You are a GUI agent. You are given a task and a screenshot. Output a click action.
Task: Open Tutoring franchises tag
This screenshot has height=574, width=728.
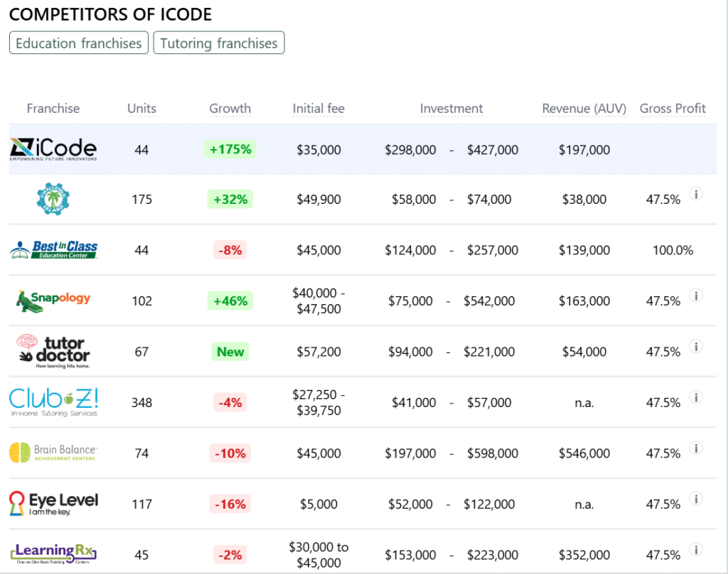(219, 43)
